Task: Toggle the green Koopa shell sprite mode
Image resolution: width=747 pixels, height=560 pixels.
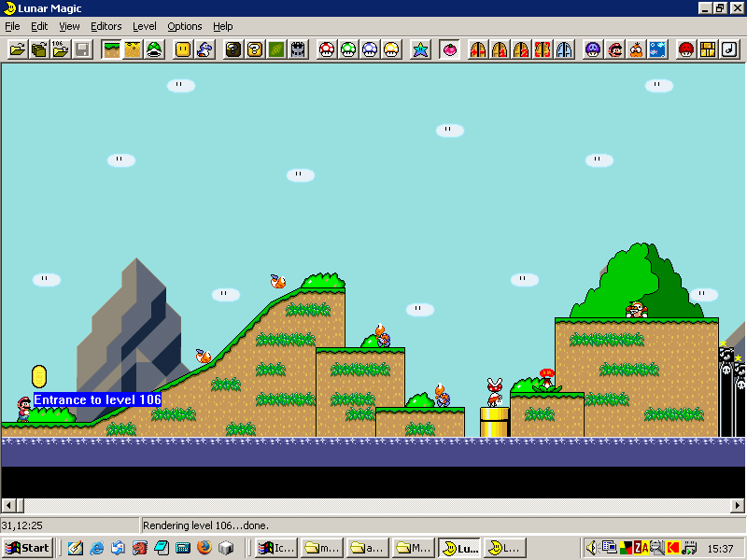Action: tap(154, 49)
